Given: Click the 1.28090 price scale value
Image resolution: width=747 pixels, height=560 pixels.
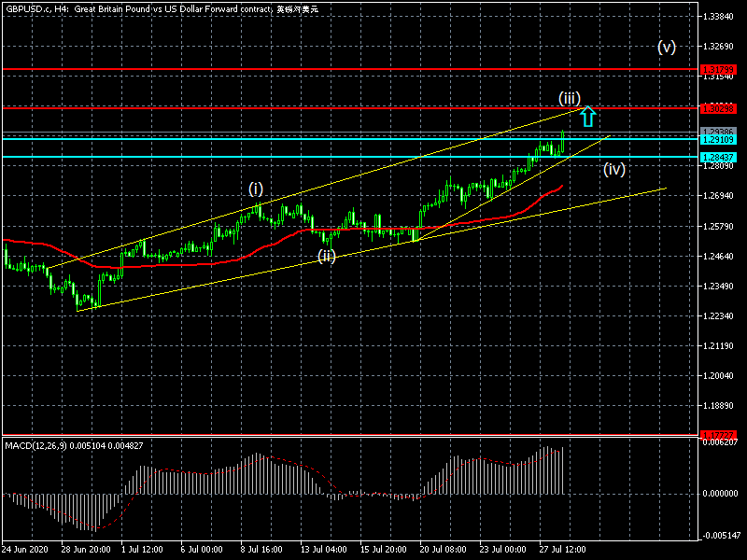Looking at the screenshot, I should (x=718, y=166).
